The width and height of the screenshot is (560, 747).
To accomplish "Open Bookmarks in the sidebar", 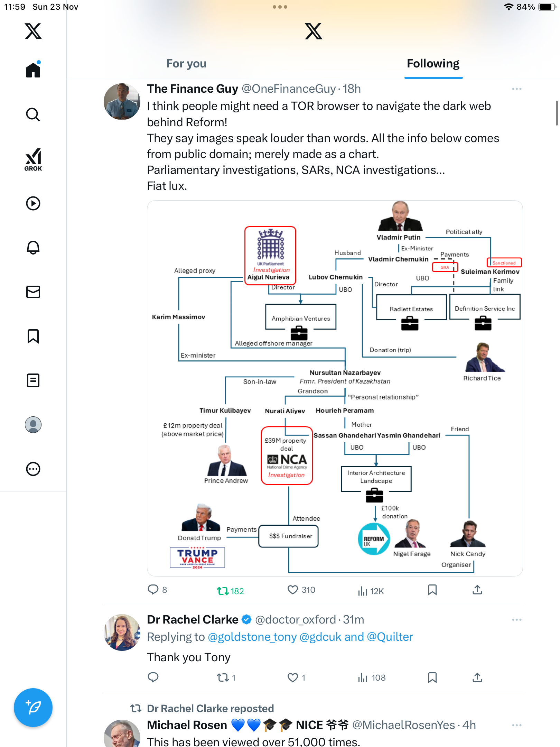I will point(33,336).
